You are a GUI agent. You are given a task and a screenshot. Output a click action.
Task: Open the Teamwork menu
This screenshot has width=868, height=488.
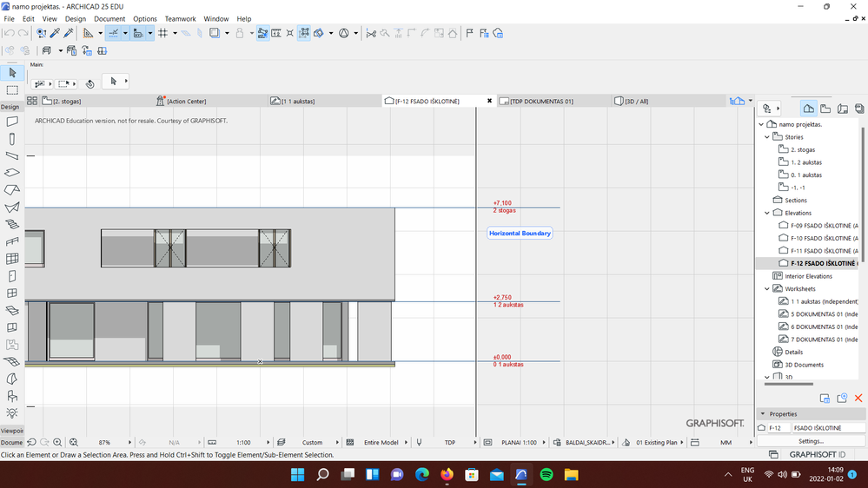[x=180, y=18]
